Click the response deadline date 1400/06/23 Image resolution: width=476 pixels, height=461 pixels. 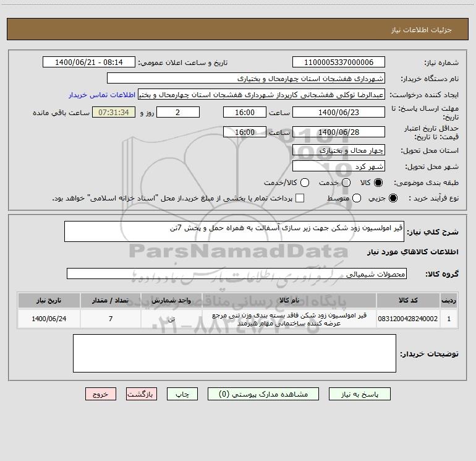pos(339,112)
